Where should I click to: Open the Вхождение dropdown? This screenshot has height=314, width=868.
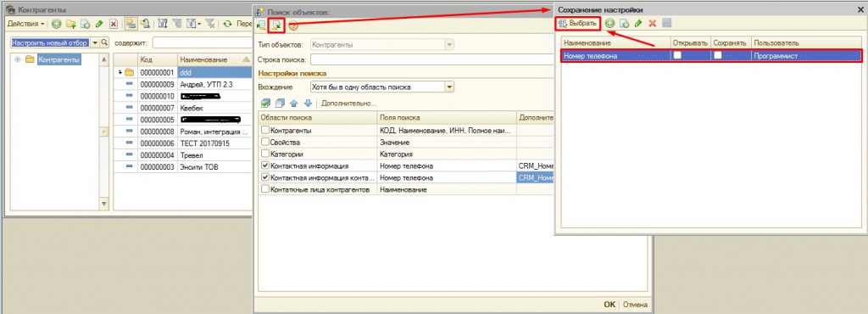(x=449, y=87)
